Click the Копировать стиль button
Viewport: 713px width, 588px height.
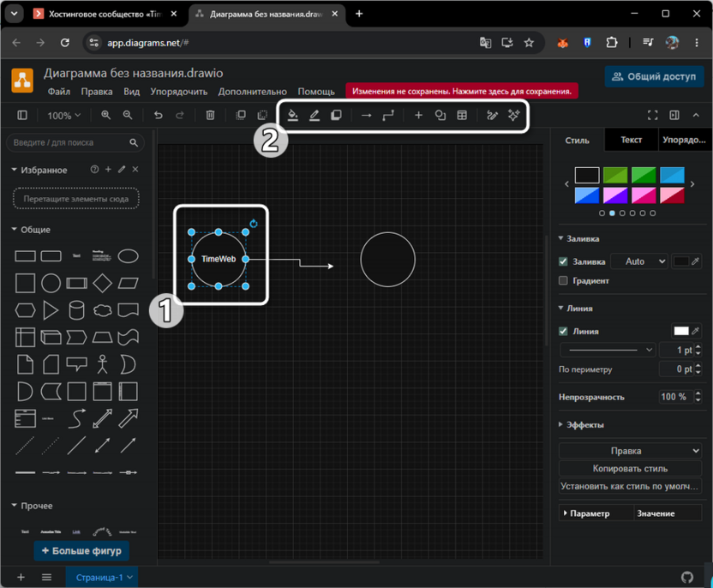click(x=630, y=468)
